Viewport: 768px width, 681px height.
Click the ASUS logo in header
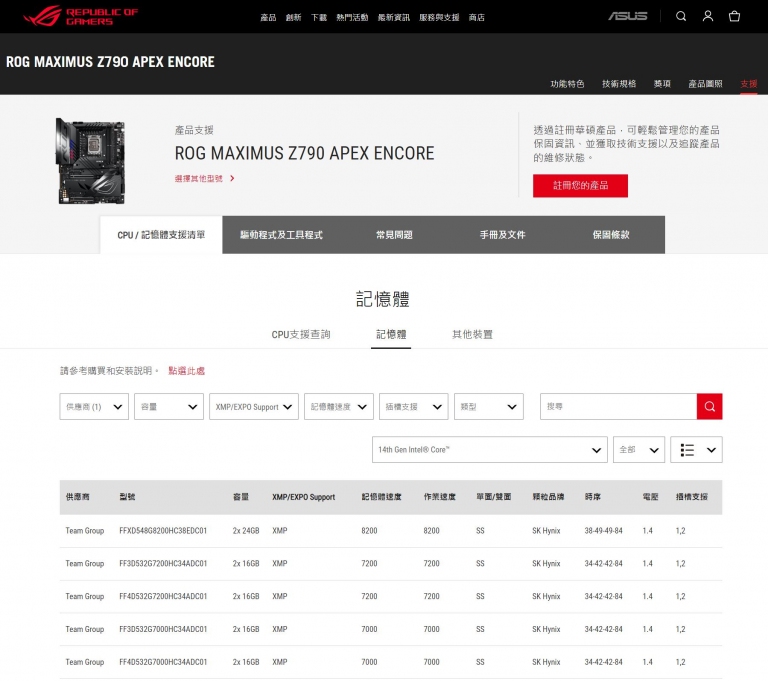627,16
